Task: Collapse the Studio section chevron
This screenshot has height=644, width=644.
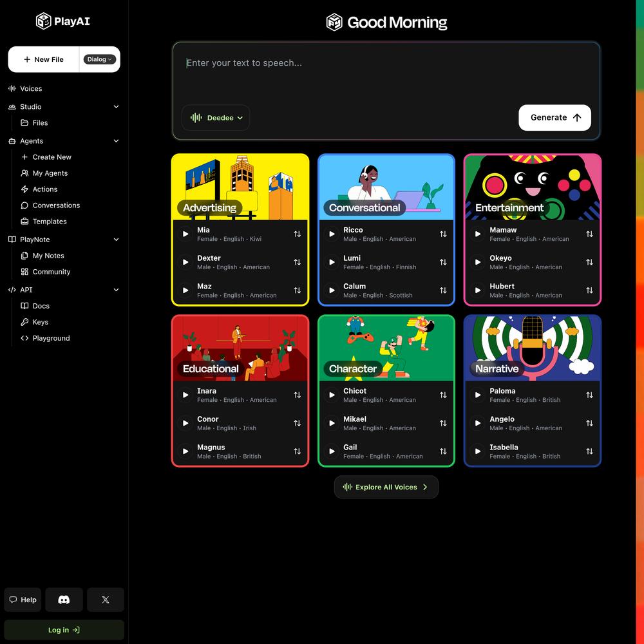Action: [116, 107]
